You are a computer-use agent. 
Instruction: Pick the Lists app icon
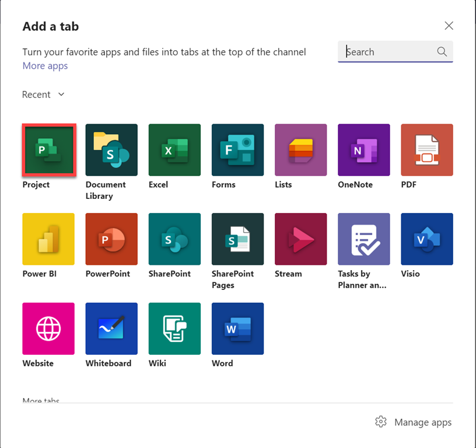[x=300, y=150]
